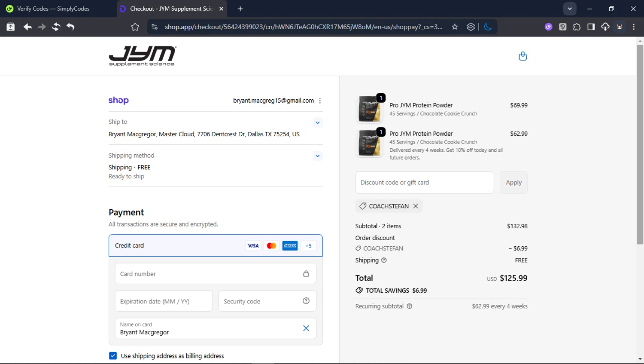
Task: Open a new browser tab
Action: click(x=240, y=9)
